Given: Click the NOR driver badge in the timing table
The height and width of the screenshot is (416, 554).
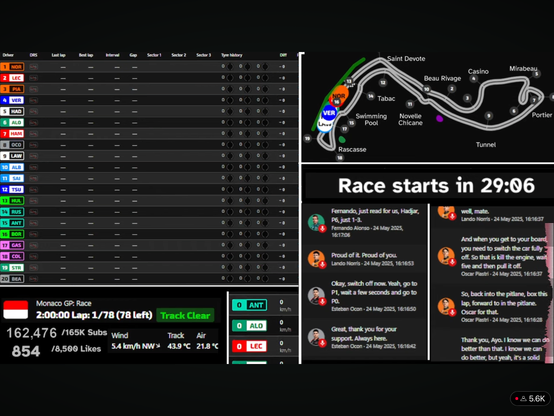Looking at the screenshot, I should [12, 66].
